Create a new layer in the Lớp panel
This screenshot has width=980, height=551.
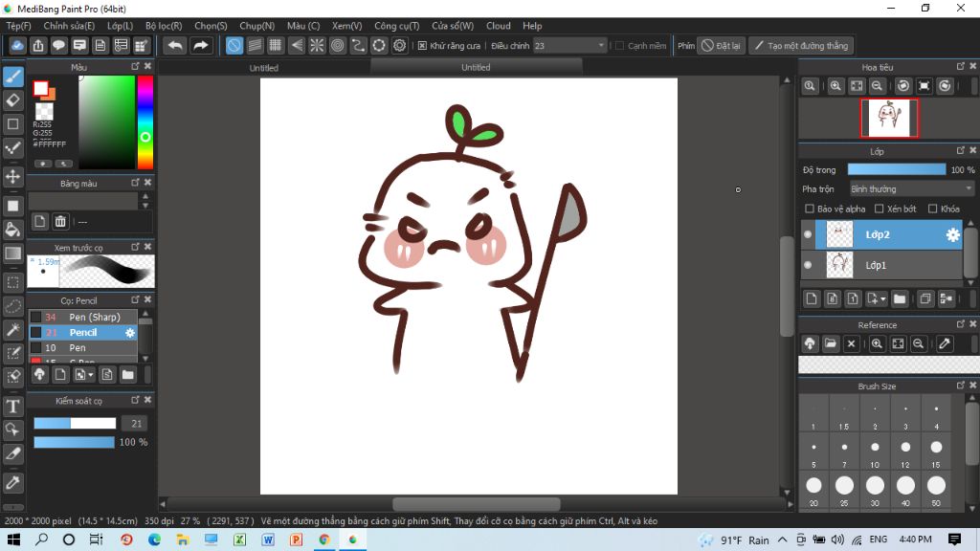click(812, 299)
